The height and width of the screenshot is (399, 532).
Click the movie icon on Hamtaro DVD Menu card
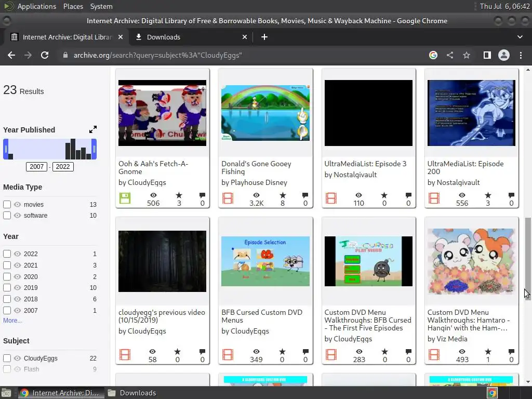click(434, 354)
